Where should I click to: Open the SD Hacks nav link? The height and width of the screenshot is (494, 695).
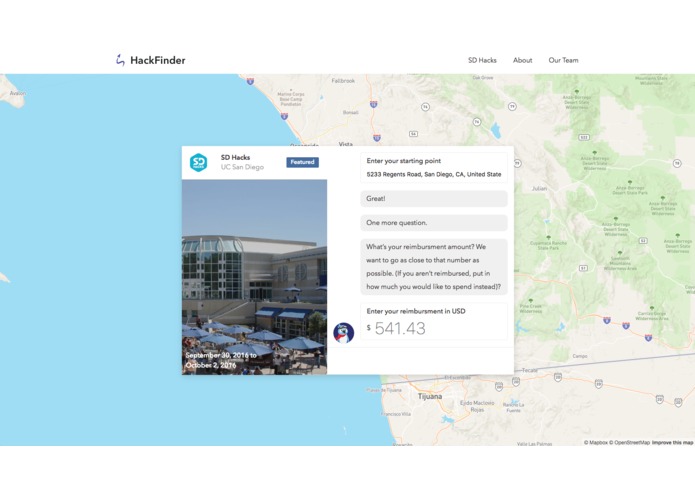point(482,60)
